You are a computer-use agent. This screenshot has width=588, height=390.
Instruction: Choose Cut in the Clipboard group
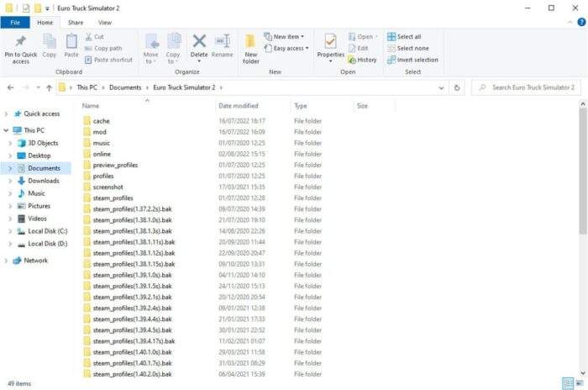(x=94, y=36)
